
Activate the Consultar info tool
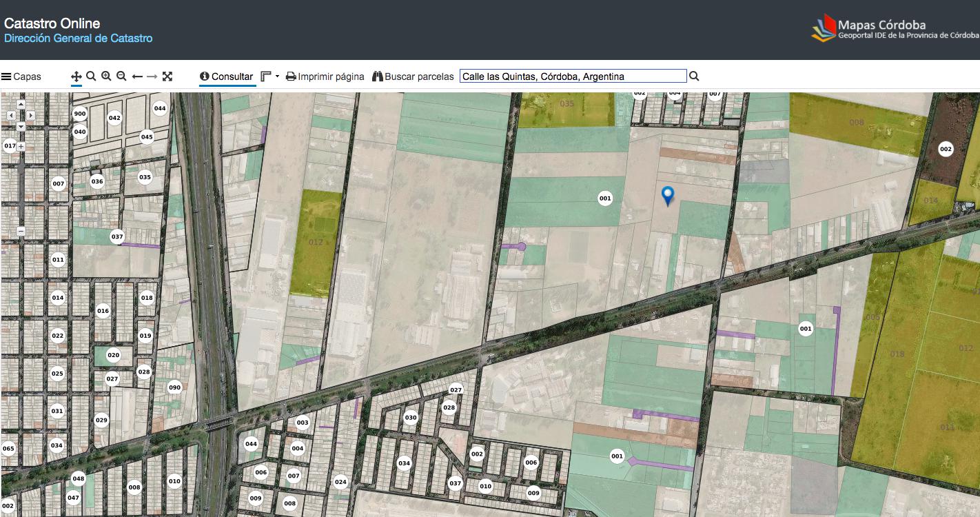pyautogui.click(x=227, y=77)
